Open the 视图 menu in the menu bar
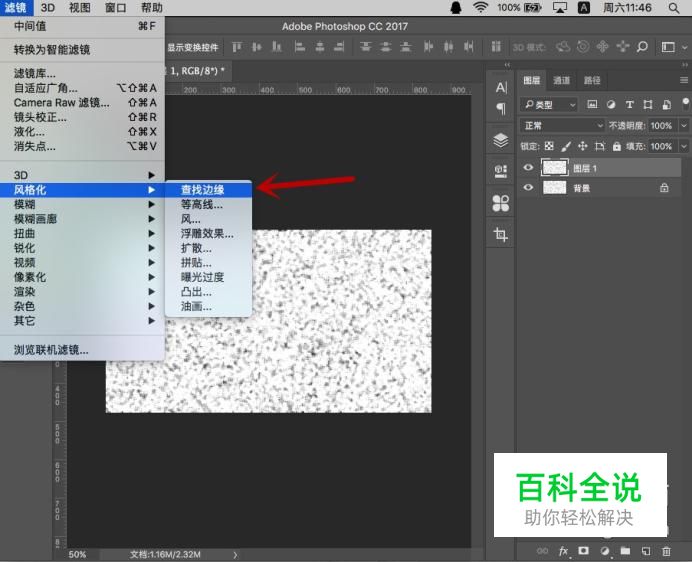Image resolution: width=692 pixels, height=562 pixels. tap(80, 8)
